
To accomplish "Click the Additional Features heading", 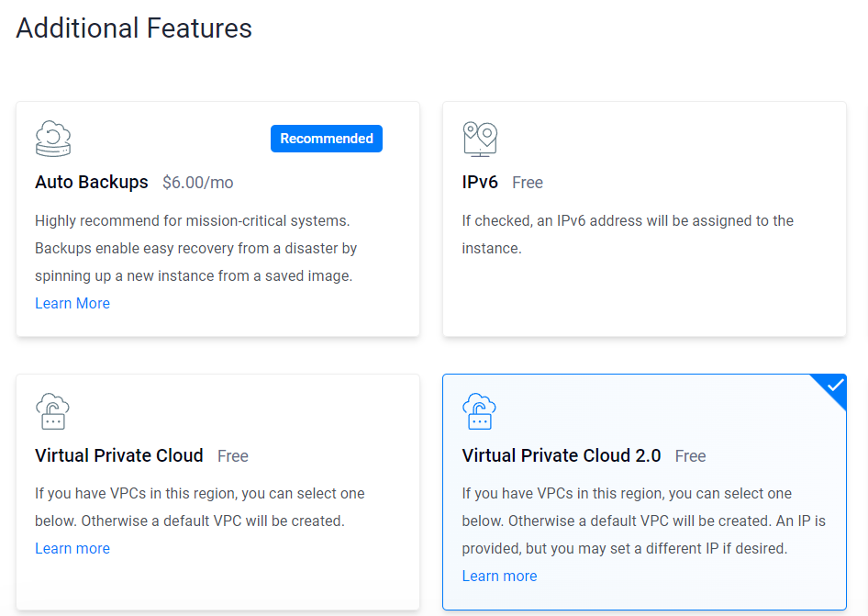I will tap(134, 28).
